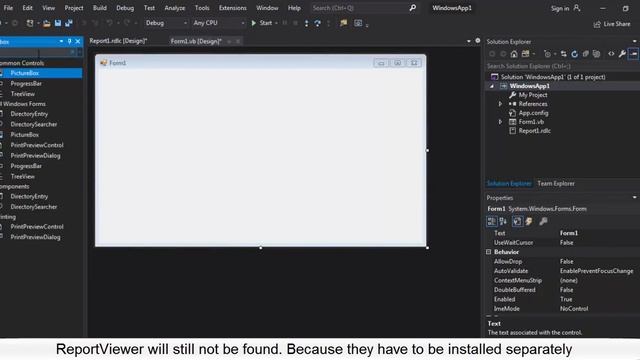This screenshot has height=360, width=640.
Task: Collapse the WindowsApp1 project node
Action: 492,86
